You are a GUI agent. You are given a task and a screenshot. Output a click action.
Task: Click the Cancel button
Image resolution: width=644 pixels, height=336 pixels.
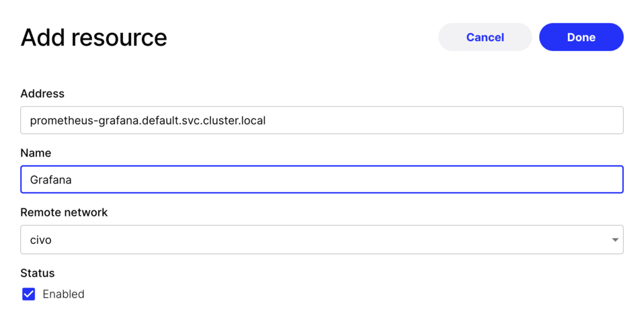[x=485, y=37]
